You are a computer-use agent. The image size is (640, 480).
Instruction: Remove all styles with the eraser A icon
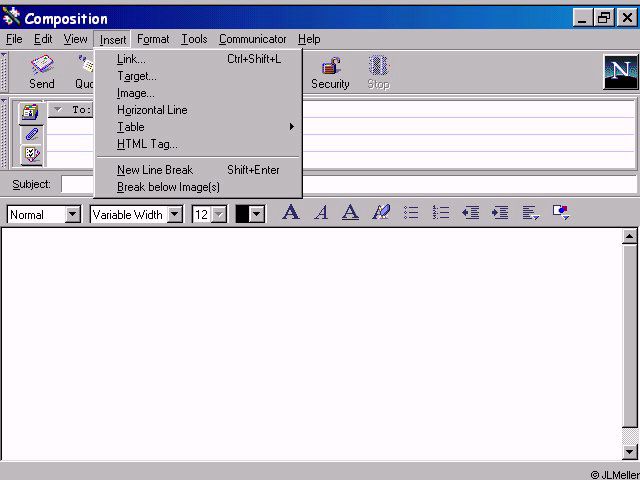click(381, 213)
